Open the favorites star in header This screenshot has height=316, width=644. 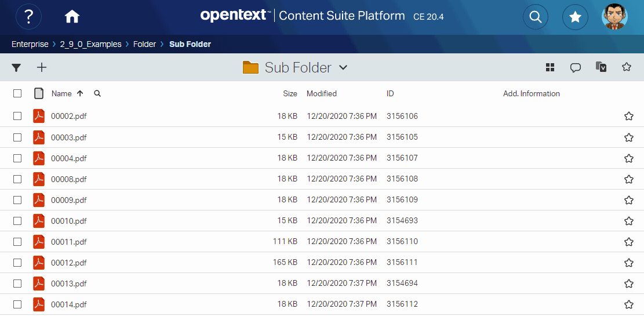tap(574, 17)
